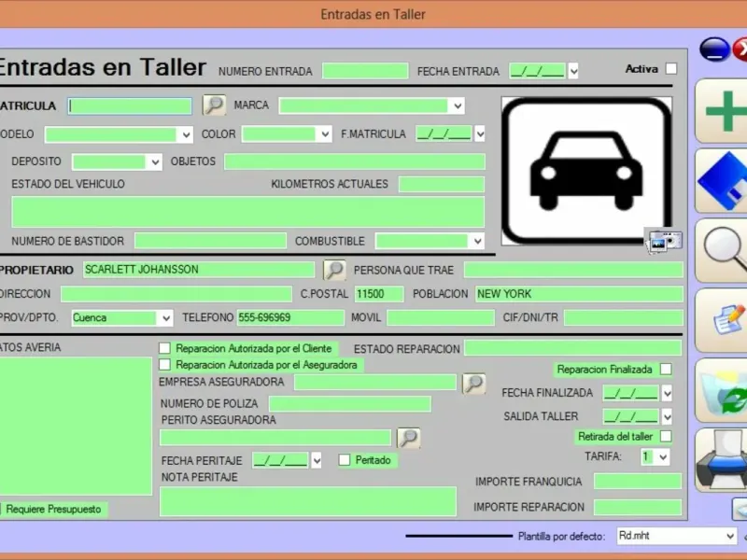This screenshot has width=747, height=560.
Task: Click the MOVIL input field
Action: (x=440, y=317)
